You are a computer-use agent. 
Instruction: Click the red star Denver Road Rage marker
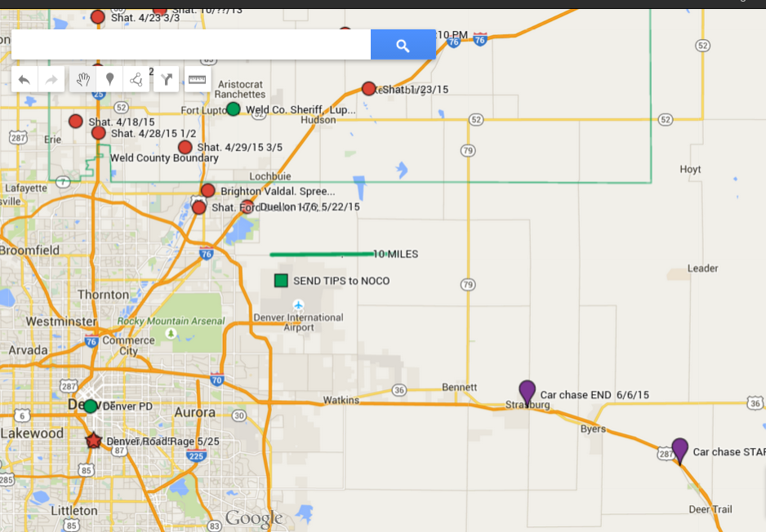94,441
